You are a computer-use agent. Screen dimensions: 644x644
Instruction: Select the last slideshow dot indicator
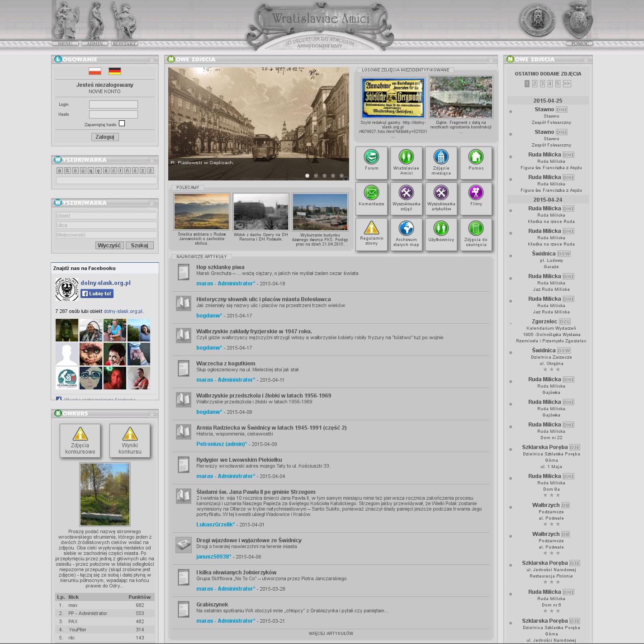click(341, 176)
